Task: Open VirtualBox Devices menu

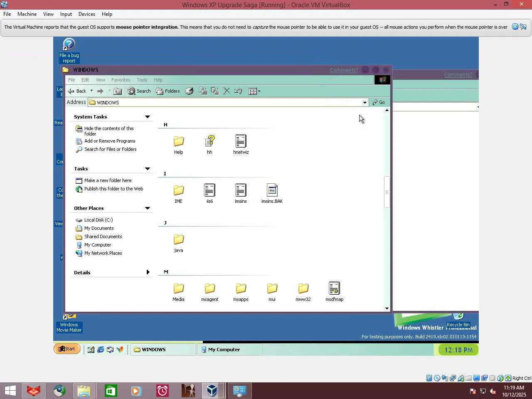Action: click(87, 14)
